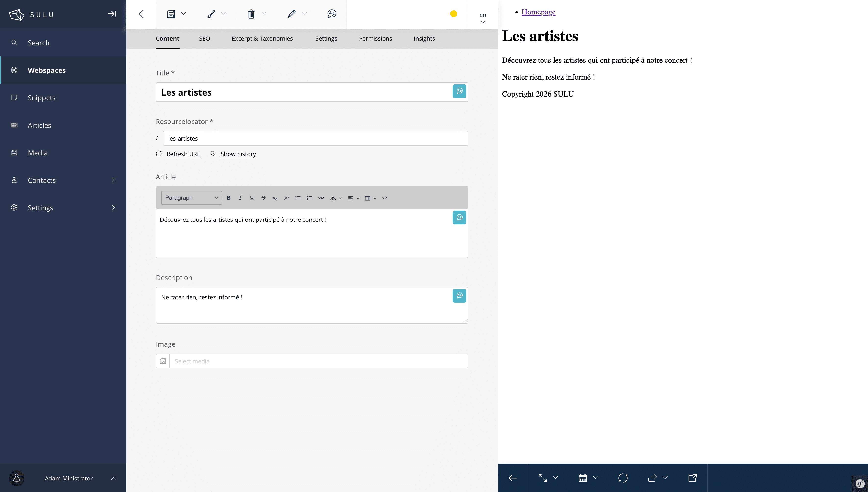Collapse the sidebar with the arrow toggle
The width and height of the screenshot is (868, 492).
[111, 14]
